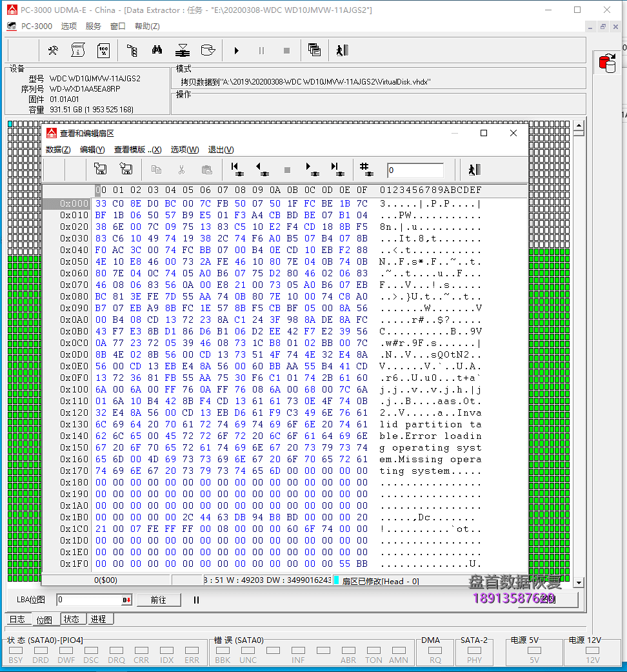Screen dimensions: 627x672
Task: Click the scissors cut icon
Action: pyautogui.click(x=182, y=170)
